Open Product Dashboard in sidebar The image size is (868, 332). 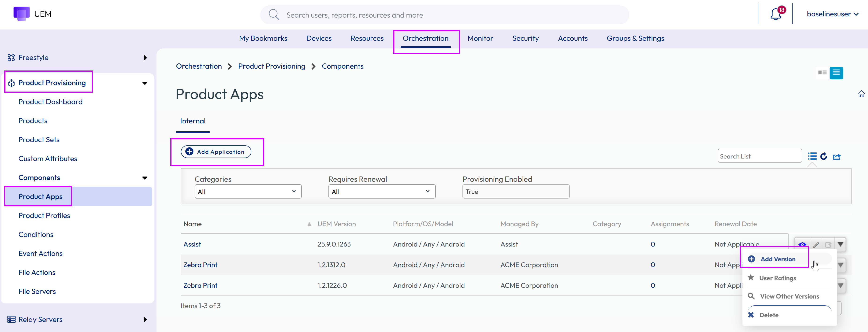[x=50, y=102]
